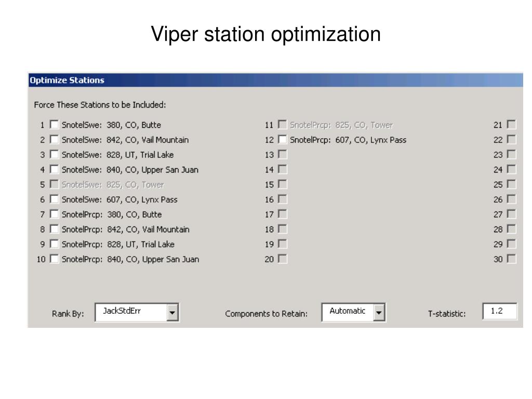
Task: Enable station 4 SnotelSwe 840 Upper San Juan
Action: (x=54, y=169)
